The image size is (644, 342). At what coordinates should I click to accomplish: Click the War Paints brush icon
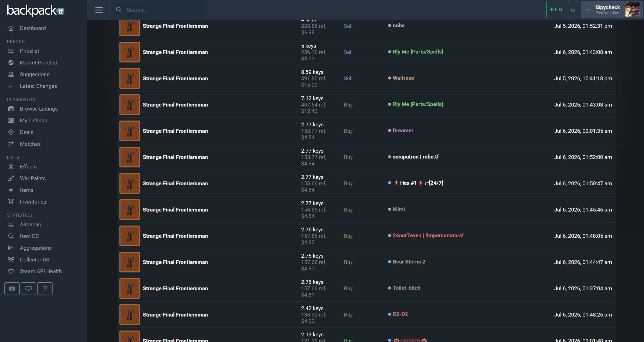coord(11,178)
